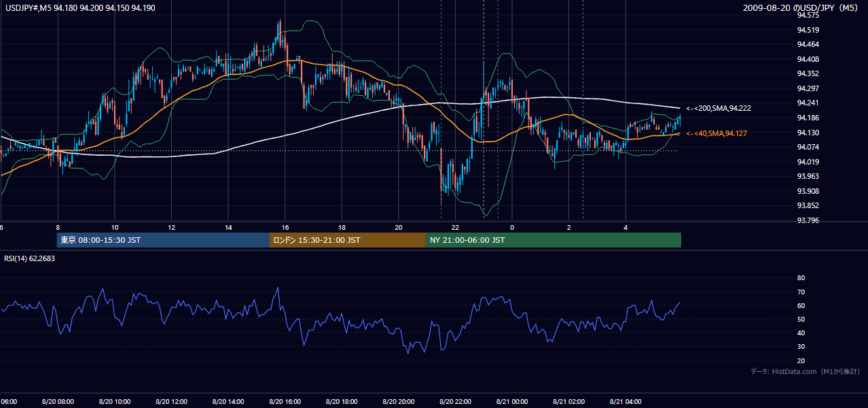Click the 94.241 price axis label
This screenshot has height=408, width=868.
click(x=807, y=103)
